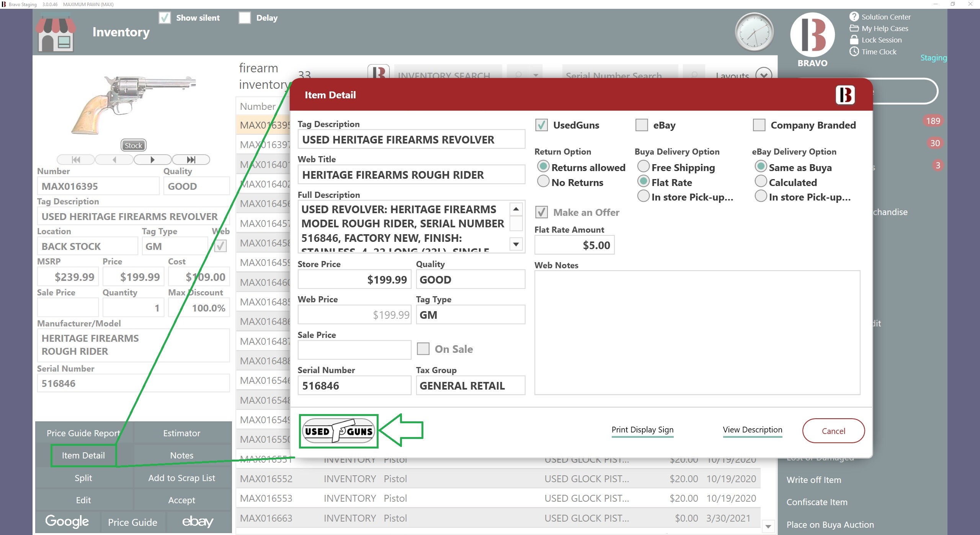Click the round Bravo logo
This screenshot has width=980, height=535.
[812, 35]
